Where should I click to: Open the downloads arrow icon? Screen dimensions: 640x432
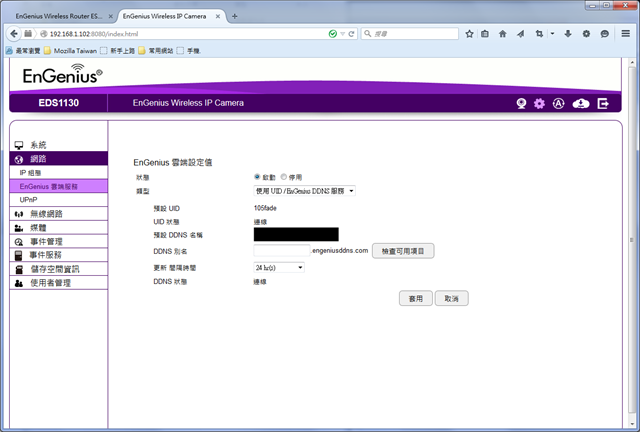click(x=568, y=34)
